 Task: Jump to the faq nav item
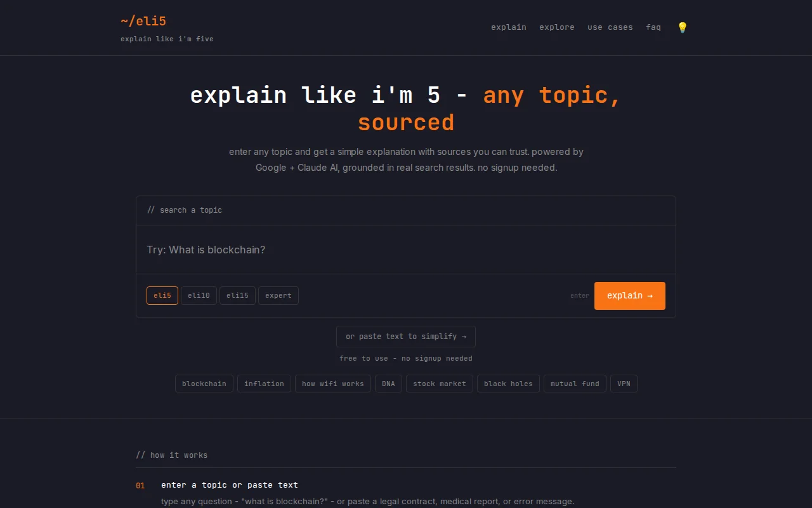[x=653, y=27]
